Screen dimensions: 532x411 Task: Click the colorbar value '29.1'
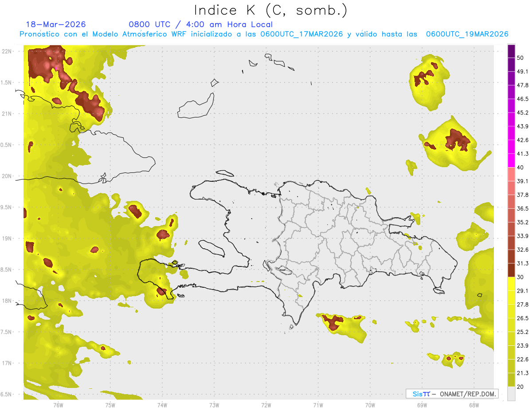click(x=523, y=291)
